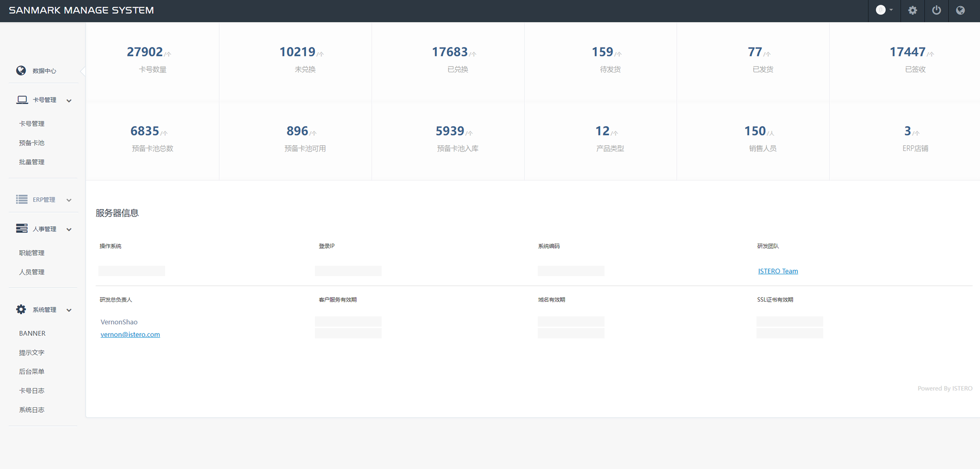Click the globe icon in top bar

point(960,10)
